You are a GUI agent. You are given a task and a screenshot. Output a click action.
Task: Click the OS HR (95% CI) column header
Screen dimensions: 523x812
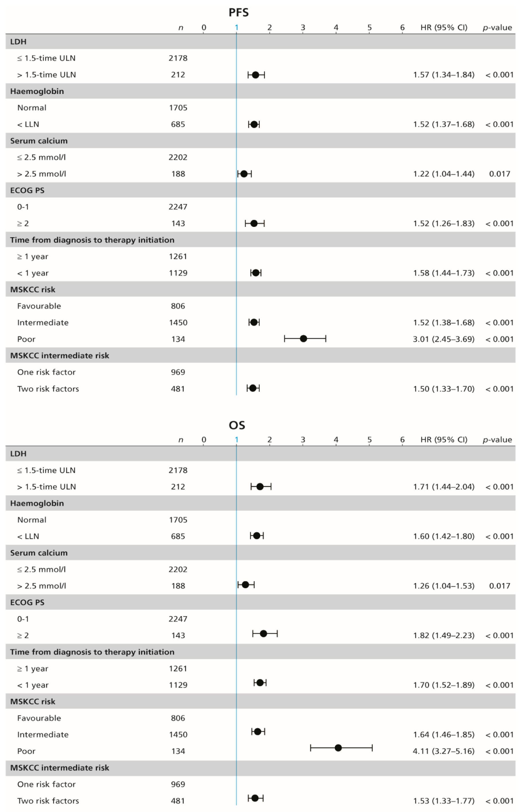[x=444, y=440]
